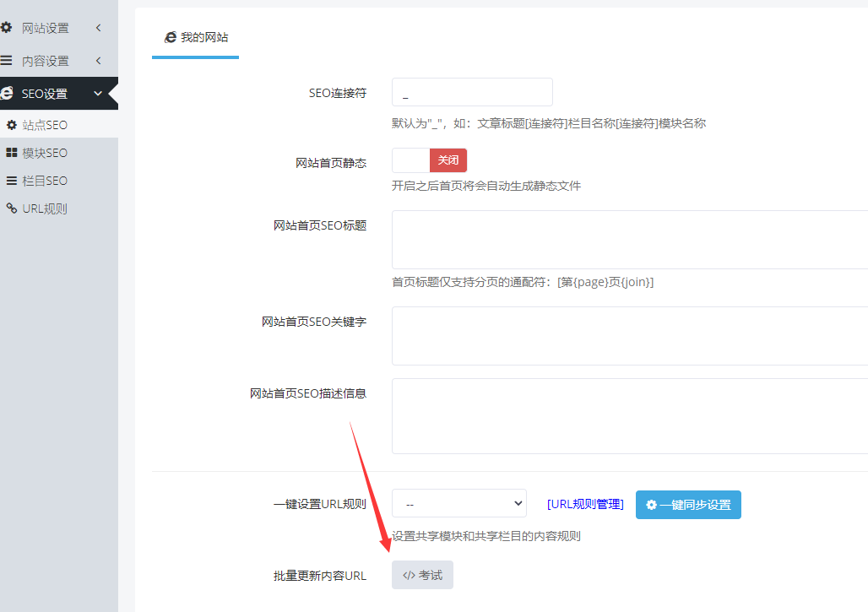Click the list icon beside 内容设置
The height and width of the screenshot is (612, 868).
[x=6, y=60]
